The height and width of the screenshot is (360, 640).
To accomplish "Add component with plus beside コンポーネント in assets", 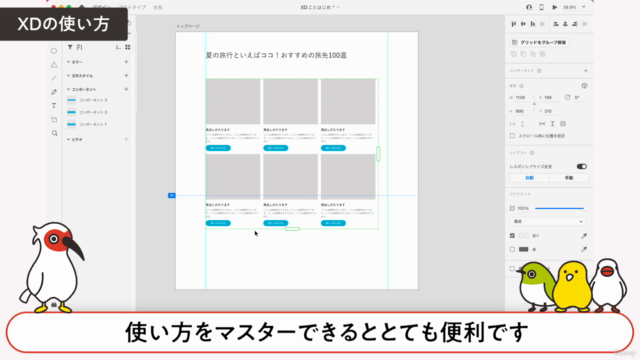I will [126, 89].
